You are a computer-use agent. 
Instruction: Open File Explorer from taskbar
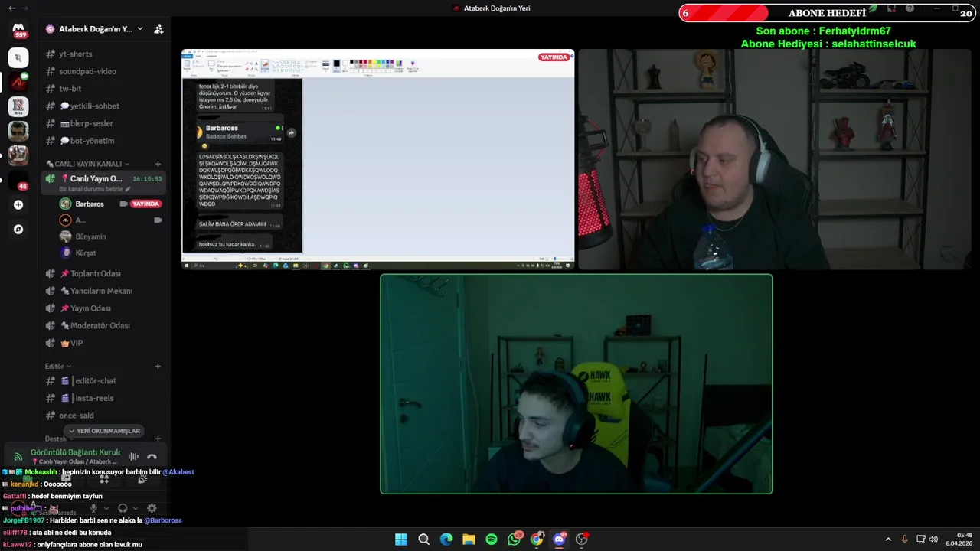(x=469, y=540)
